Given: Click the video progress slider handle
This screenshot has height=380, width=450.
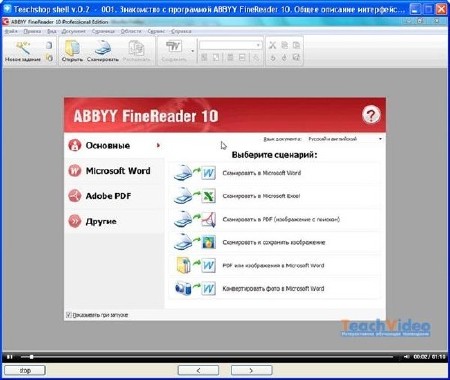Looking at the screenshot, I should (31, 357).
